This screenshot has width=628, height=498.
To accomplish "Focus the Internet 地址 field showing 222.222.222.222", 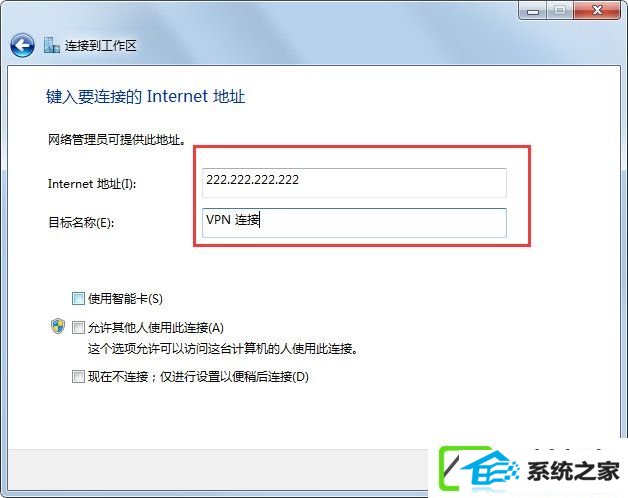I will pyautogui.click(x=354, y=183).
